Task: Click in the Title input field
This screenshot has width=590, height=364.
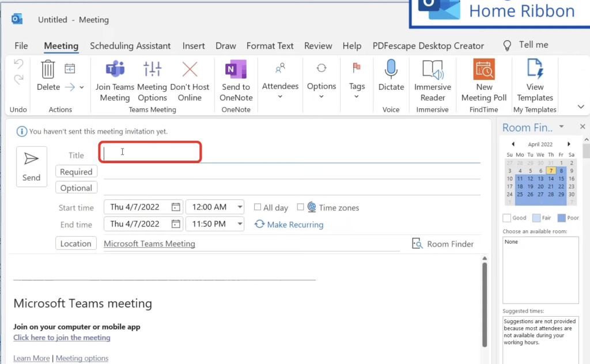Action: coord(292,153)
